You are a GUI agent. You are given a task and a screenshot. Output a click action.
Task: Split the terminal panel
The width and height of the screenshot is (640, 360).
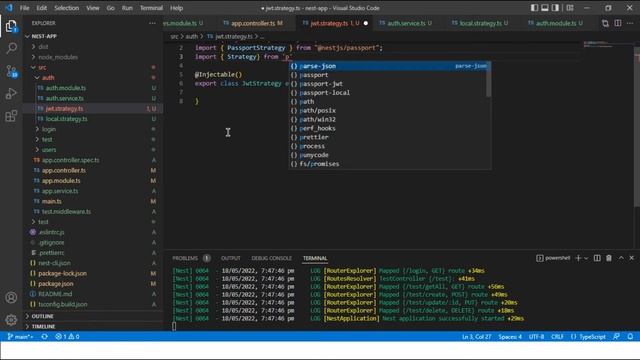[x=597, y=258]
